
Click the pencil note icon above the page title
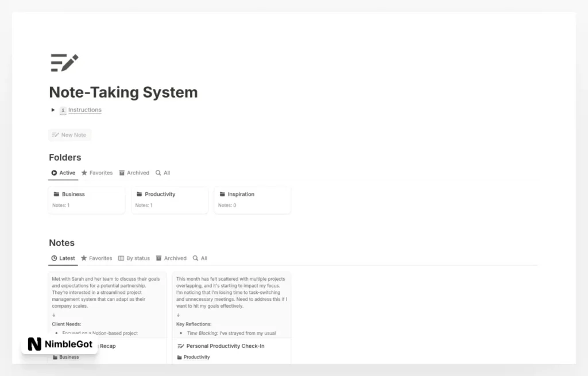click(x=65, y=62)
